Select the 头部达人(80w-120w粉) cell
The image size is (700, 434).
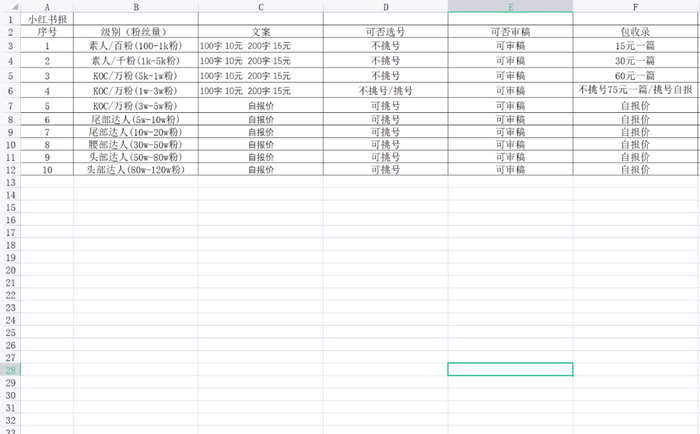pyautogui.click(x=136, y=169)
